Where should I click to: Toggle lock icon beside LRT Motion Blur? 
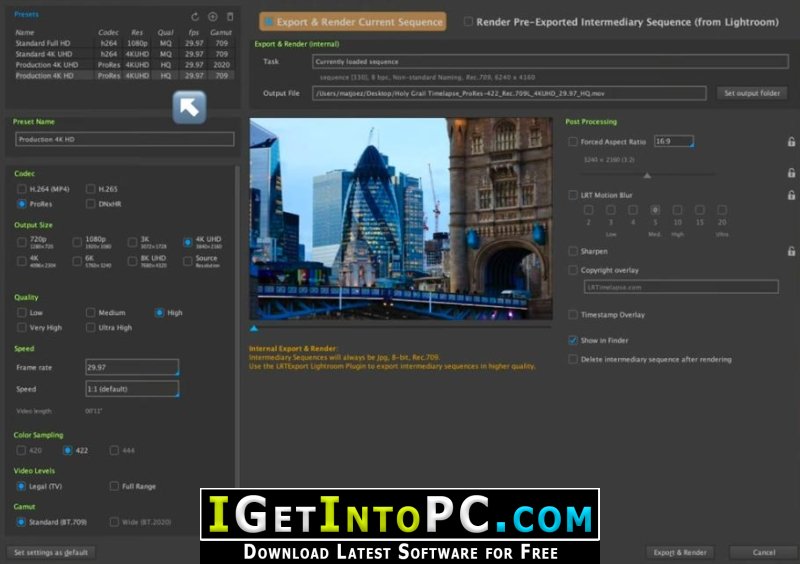(x=791, y=196)
